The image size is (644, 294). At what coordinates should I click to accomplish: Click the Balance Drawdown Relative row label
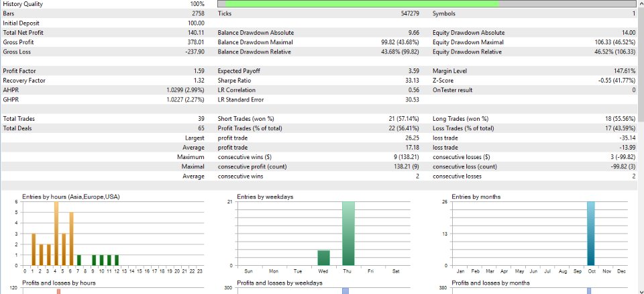tap(254, 52)
